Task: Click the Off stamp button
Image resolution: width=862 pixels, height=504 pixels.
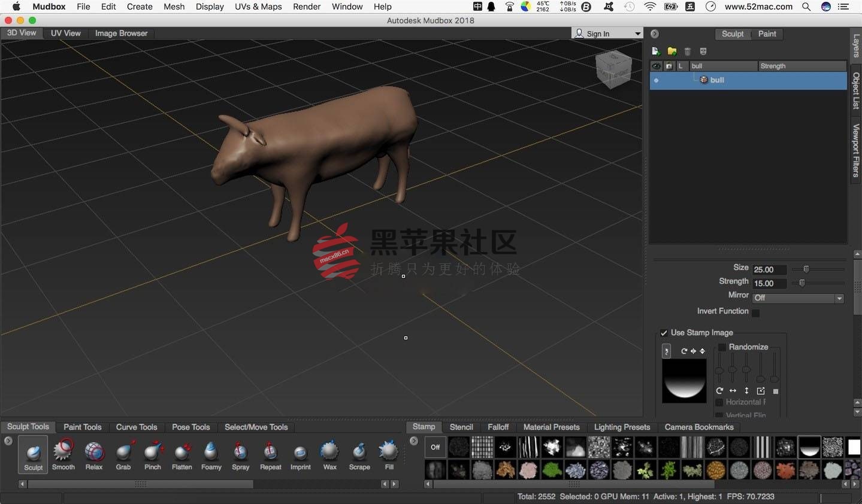Action: 435,447
